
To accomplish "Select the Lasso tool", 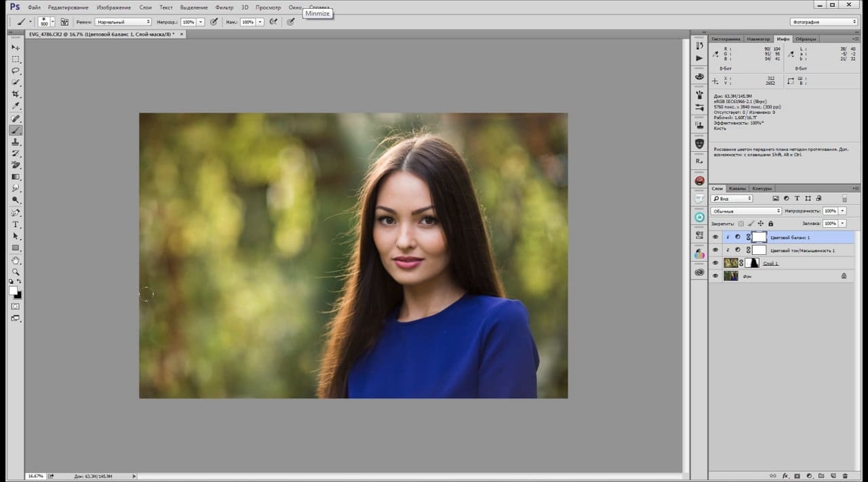I will point(16,71).
